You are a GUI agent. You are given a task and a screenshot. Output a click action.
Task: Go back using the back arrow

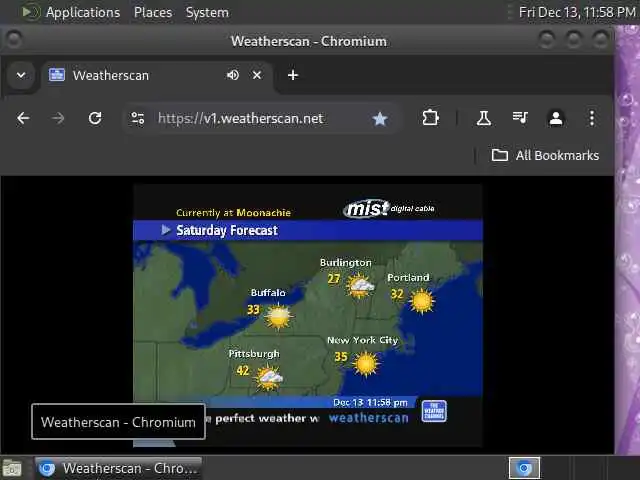pos(23,118)
